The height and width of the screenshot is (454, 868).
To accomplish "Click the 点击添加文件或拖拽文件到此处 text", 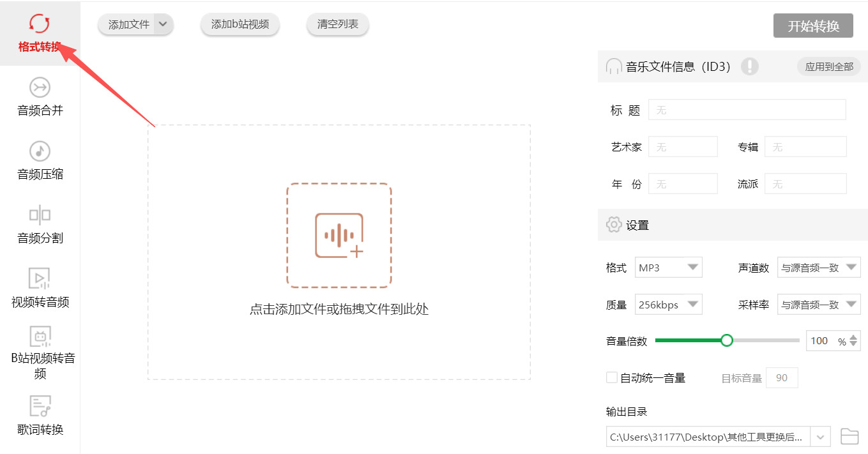I will coord(339,310).
